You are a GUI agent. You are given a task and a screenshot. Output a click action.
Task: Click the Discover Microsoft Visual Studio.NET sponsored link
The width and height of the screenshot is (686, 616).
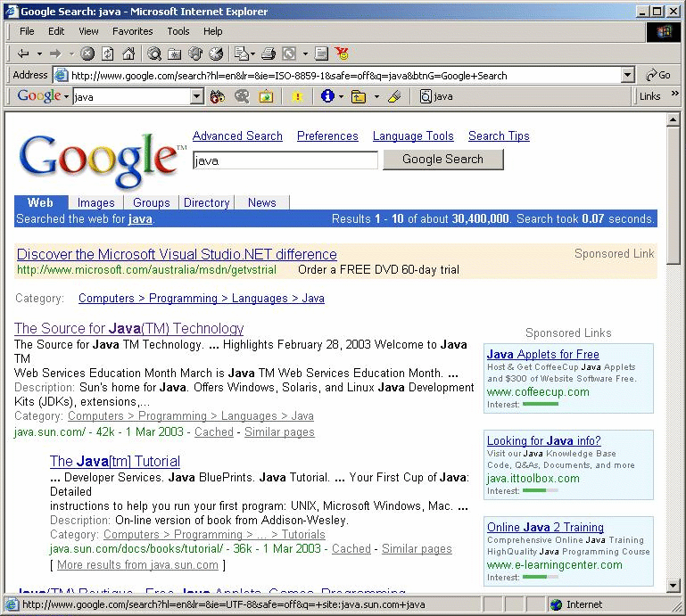[x=177, y=254]
